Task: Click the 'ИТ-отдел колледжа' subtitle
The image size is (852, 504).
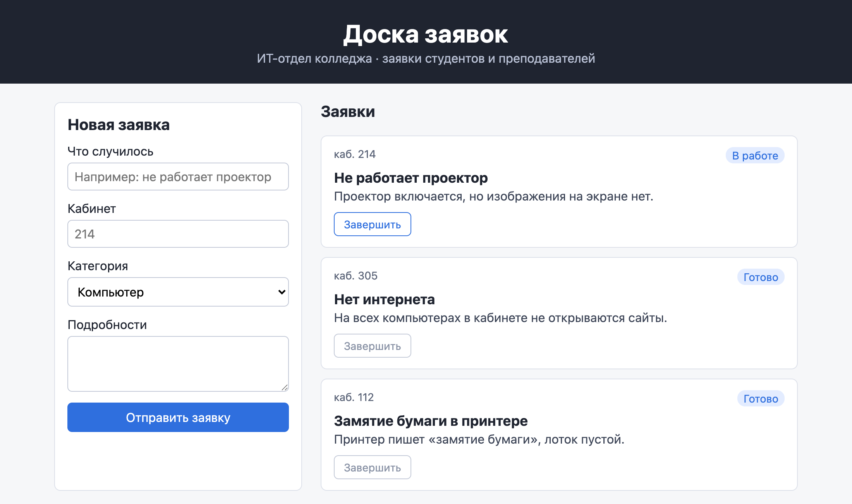Action: 426,58
